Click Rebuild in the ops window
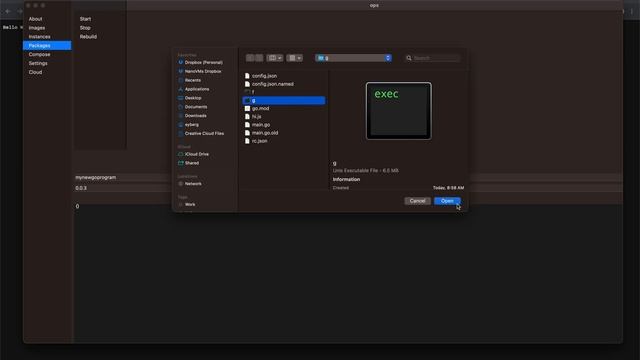This screenshot has height=360, width=640. coord(88,37)
